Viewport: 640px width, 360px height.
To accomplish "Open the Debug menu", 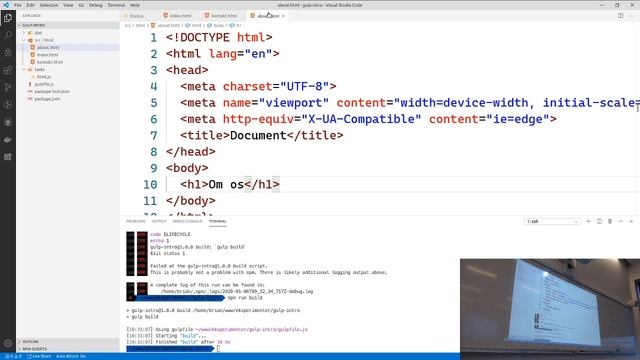I will pos(96,5).
